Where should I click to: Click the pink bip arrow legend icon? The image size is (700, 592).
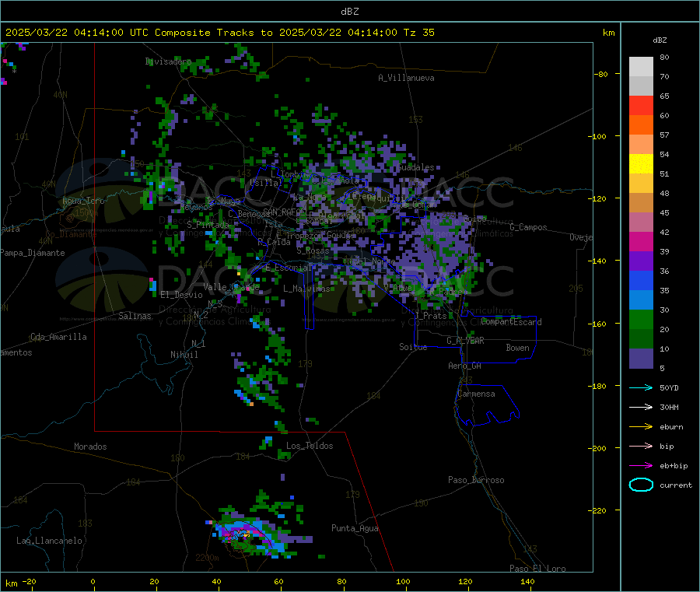pos(641,446)
